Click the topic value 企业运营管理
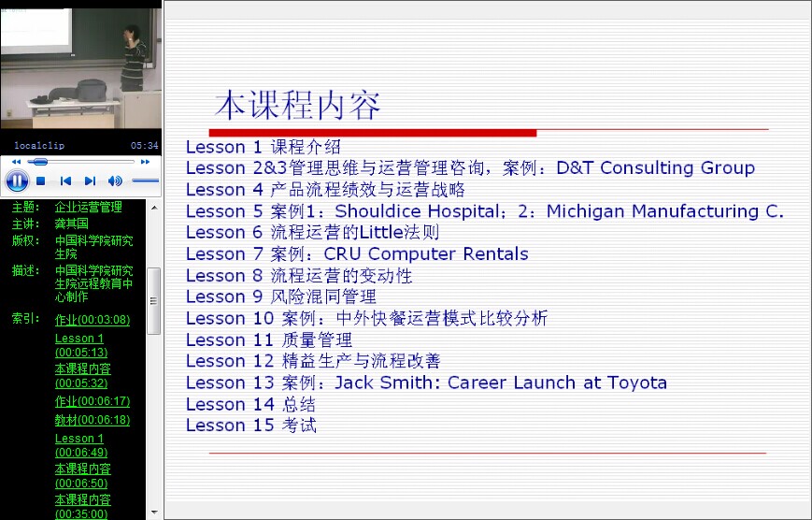This screenshot has height=520, width=812. pyautogui.click(x=89, y=208)
